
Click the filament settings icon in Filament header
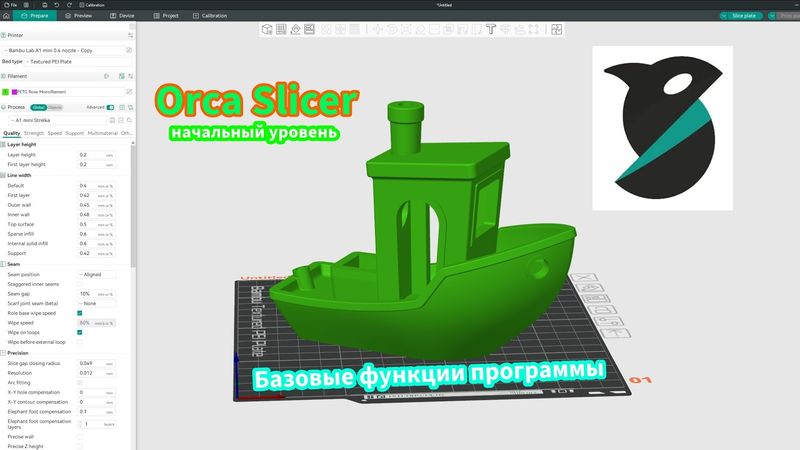click(x=131, y=76)
